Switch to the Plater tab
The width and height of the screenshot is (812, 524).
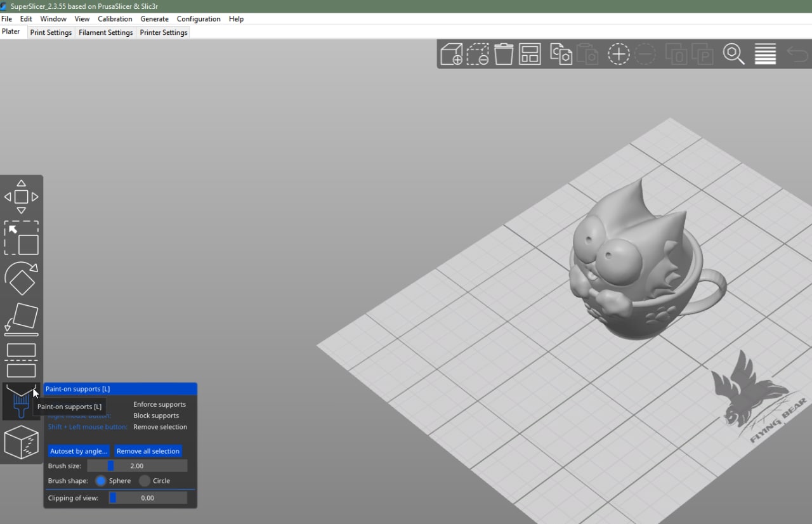pyautogui.click(x=11, y=32)
